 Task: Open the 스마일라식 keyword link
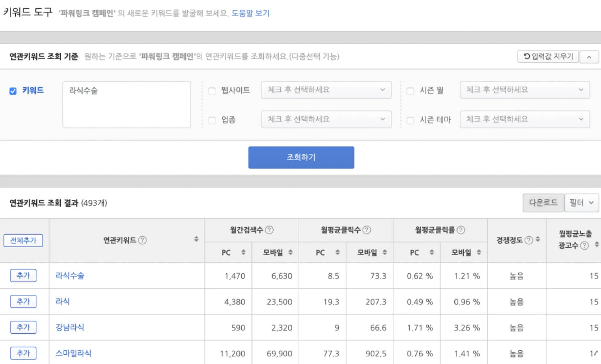click(73, 353)
